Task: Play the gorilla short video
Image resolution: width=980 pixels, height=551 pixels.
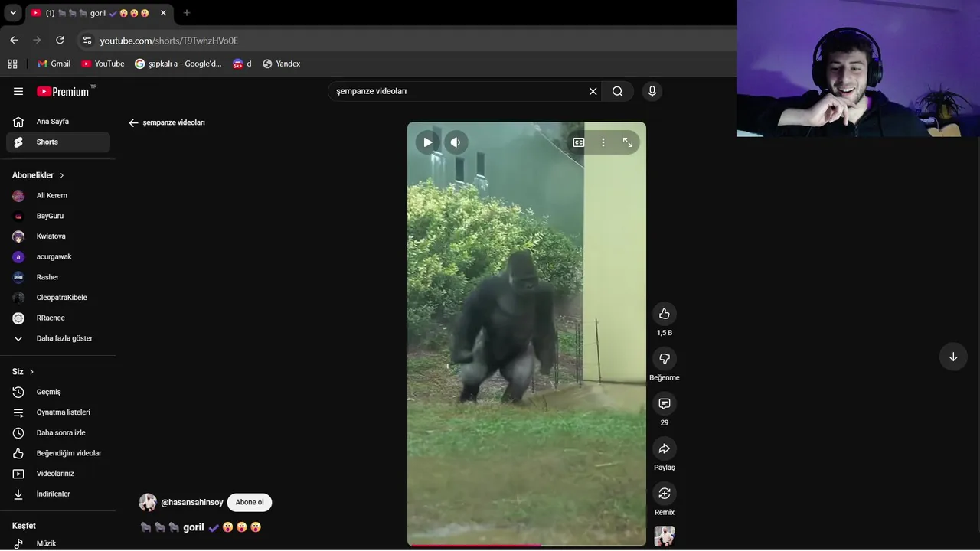Action: click(428, 142)
